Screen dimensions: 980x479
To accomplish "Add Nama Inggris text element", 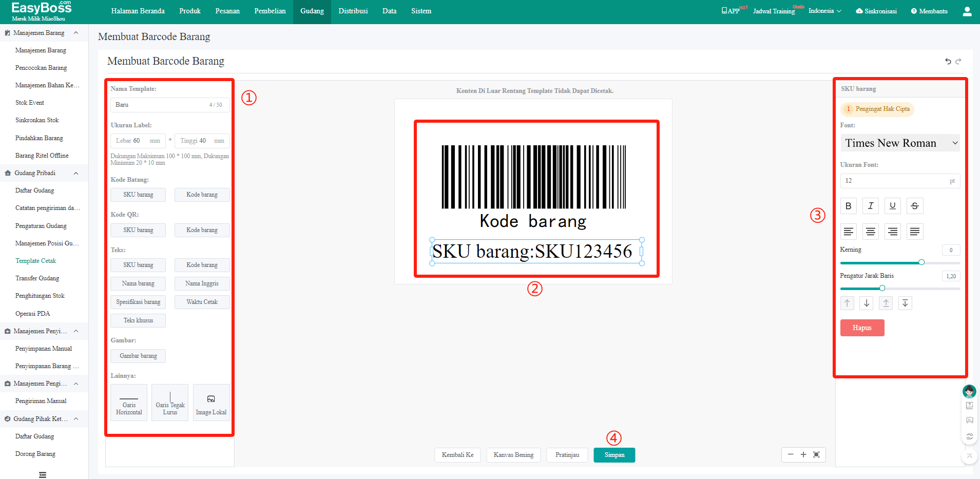I will (202, 283).
